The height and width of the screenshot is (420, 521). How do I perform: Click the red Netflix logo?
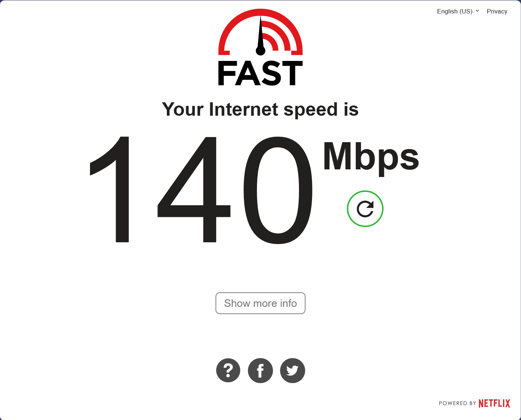click(494, 403)
